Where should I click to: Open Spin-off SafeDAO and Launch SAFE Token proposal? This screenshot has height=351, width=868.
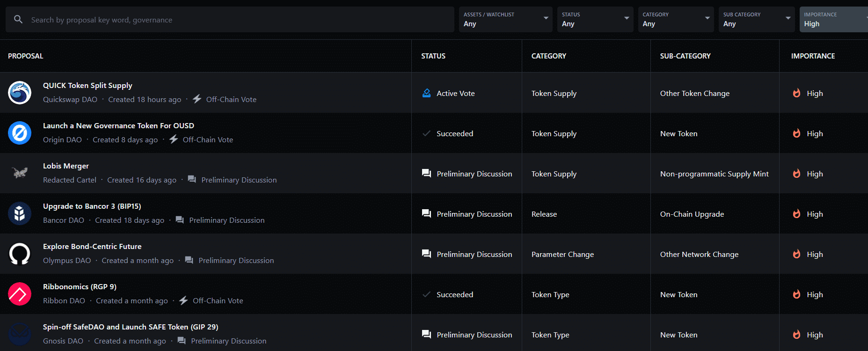131,327
